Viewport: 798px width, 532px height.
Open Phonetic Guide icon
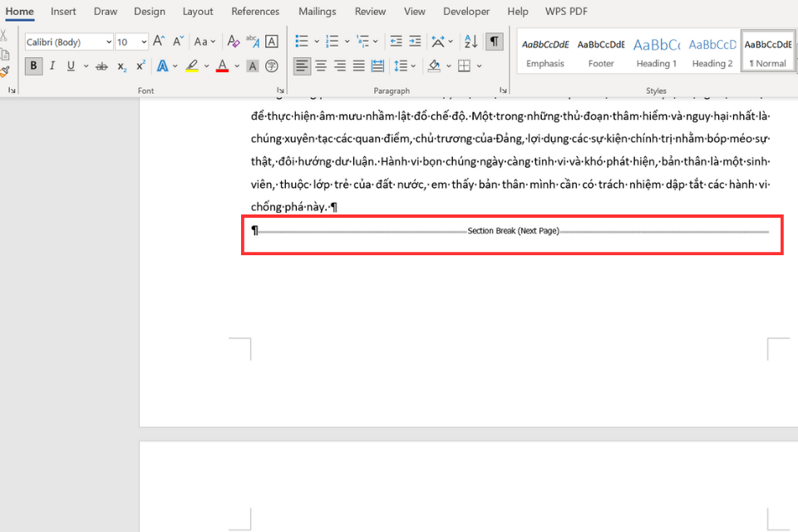point(253,42)
